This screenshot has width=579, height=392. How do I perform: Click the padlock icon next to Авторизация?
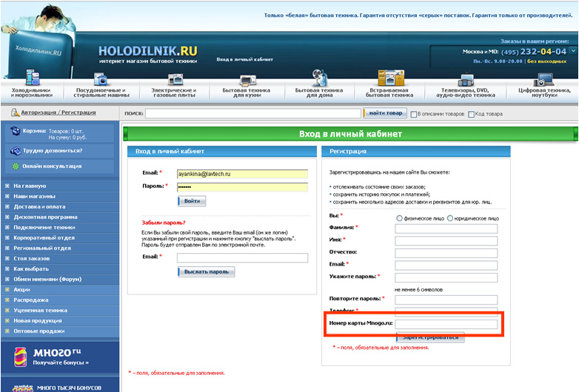(x=15, y=112)
